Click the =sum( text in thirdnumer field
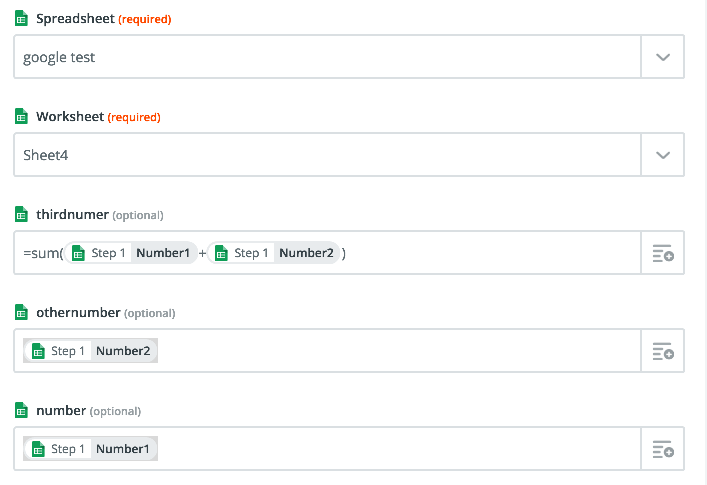Image resolution: width=707 pixels, height=485 pixels. pos(43,253)
